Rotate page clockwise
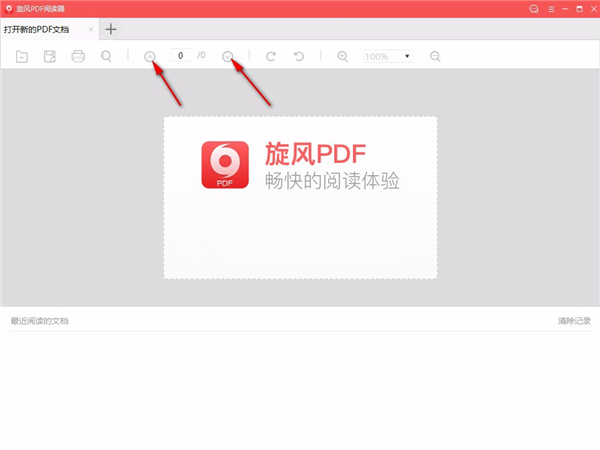Viewport: 600px width, 450px height. pos(271,57)
